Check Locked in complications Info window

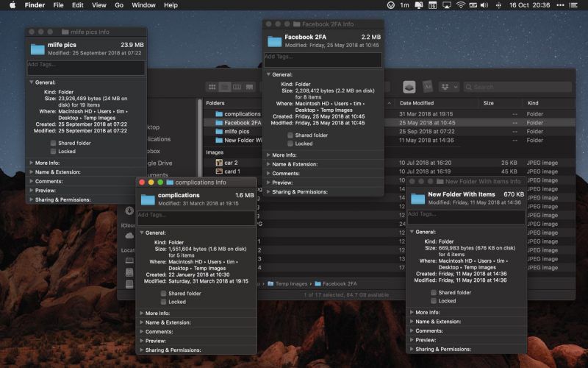(163, 302)
